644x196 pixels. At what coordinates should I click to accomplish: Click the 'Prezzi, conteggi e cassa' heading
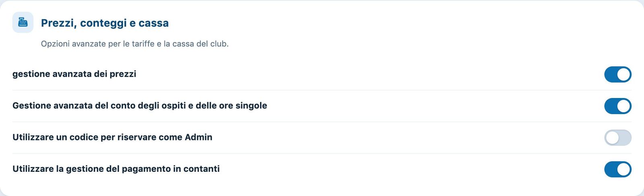(105, 23)
